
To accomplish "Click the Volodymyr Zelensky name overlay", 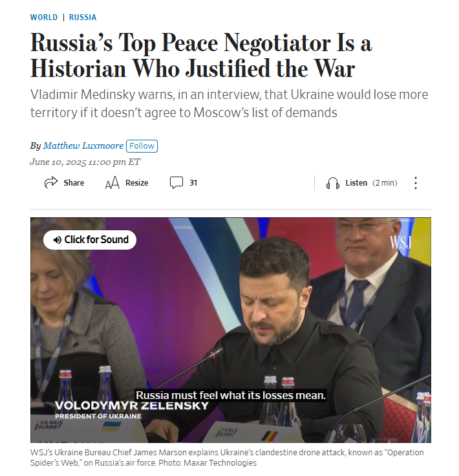I will [x=132, y=406].
